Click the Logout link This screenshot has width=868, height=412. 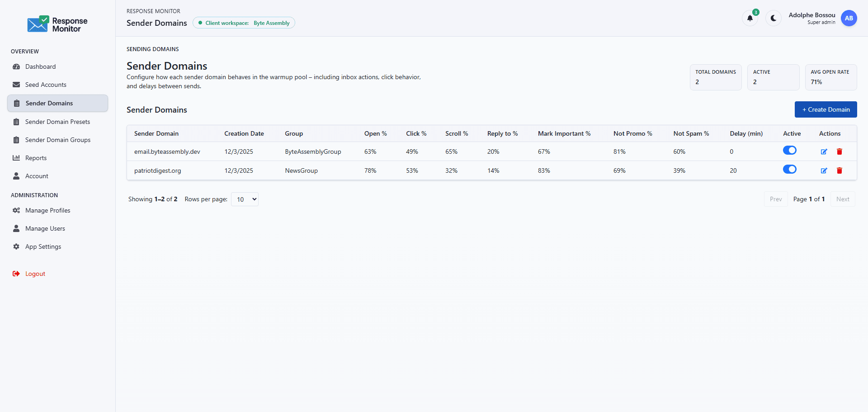[x=35, y=274]
